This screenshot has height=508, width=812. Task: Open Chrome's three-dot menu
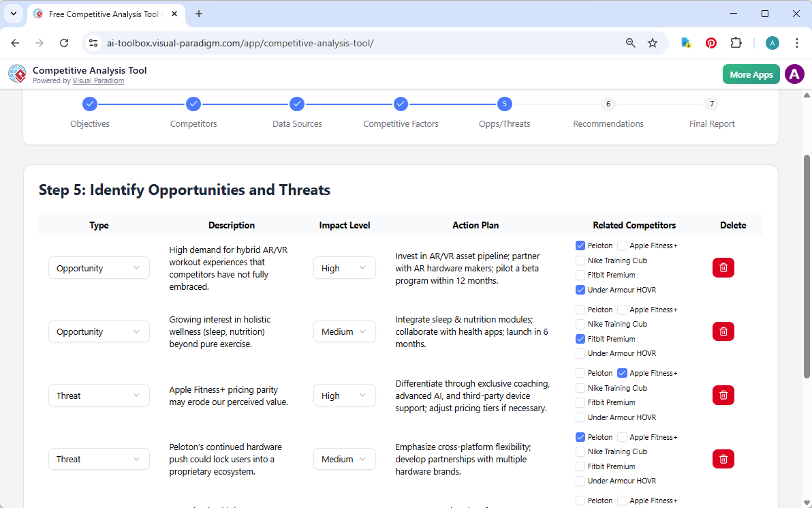(x=797, y=42)
